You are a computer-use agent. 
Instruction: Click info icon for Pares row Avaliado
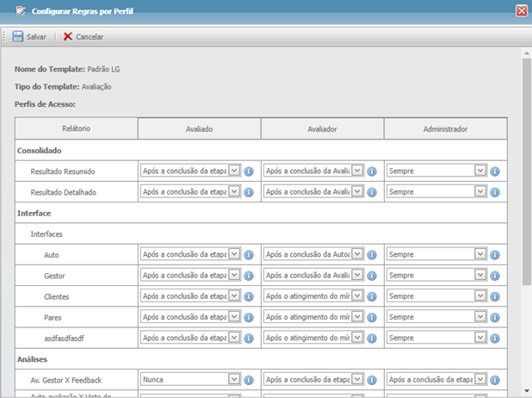point(248,317)
